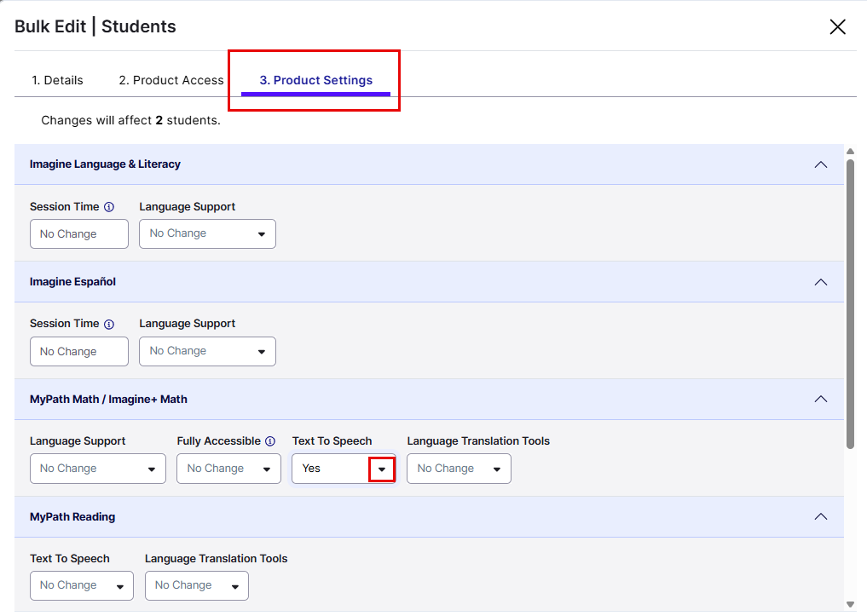Collapse the MyPath Reading section
The height and width of the screenshot is (616, 867).
[820, 516]
